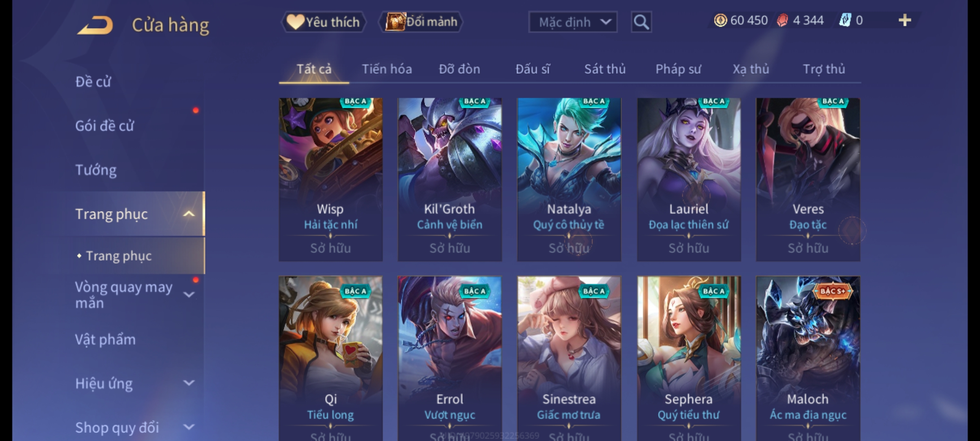Switch to the Sát thủ tab
Screen dimensions: 980x441
click(605, 69)
